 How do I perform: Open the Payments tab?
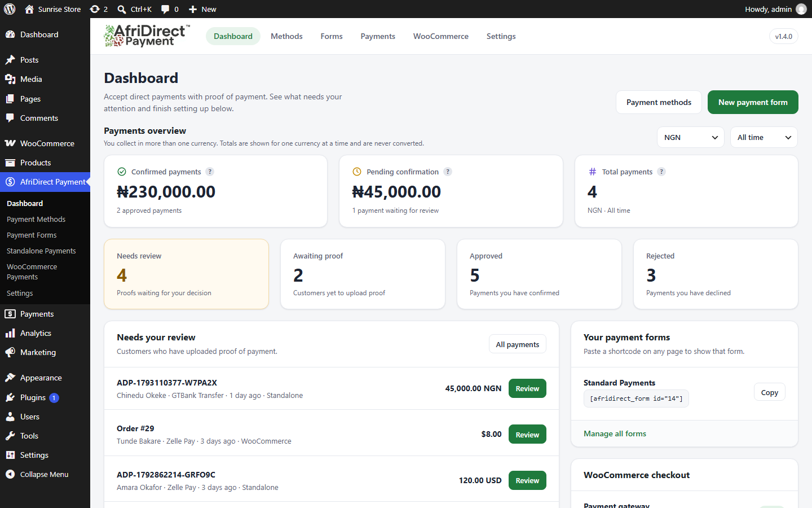tap(378, 36)
